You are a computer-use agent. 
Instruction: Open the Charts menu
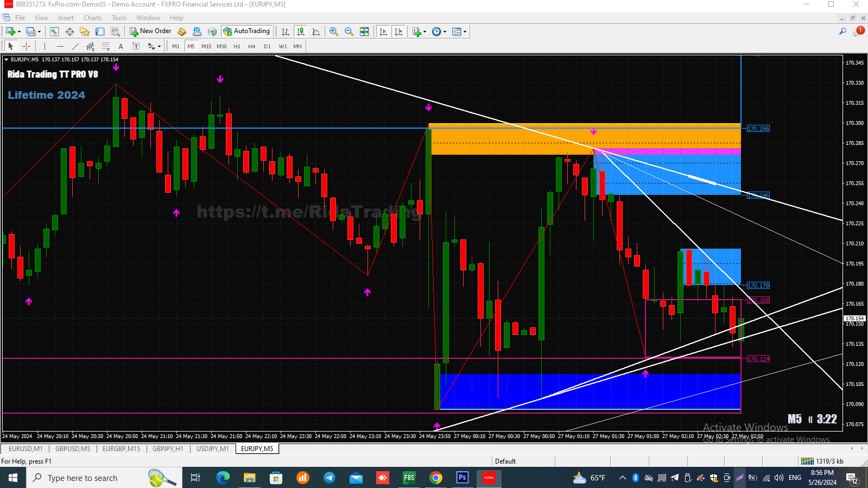pyautogui.click(x=93, y=18)
